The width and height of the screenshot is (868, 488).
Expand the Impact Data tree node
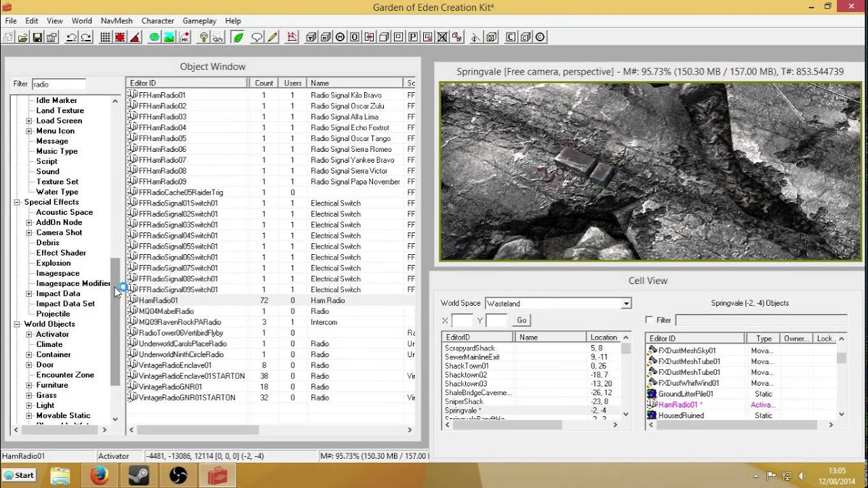point(29,293)
